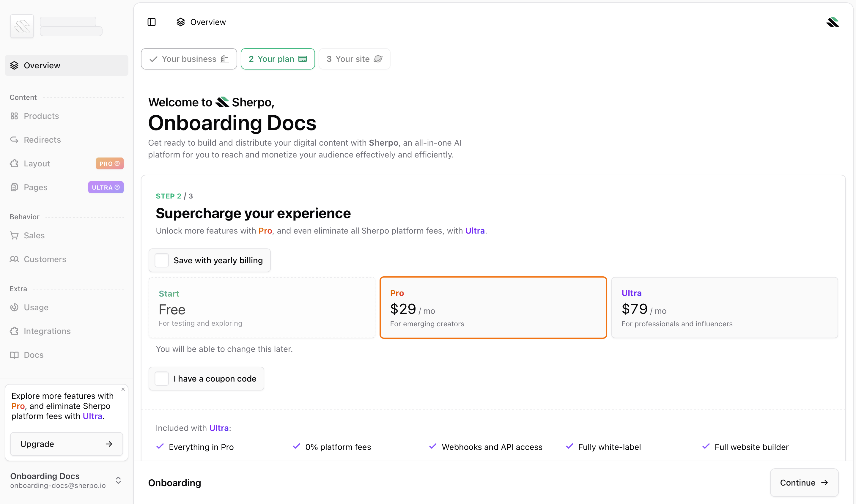Image resolution: width=856 pixels, height=504 pixels.
Task: Open the Usage page
Action: (x=36, y=307)
